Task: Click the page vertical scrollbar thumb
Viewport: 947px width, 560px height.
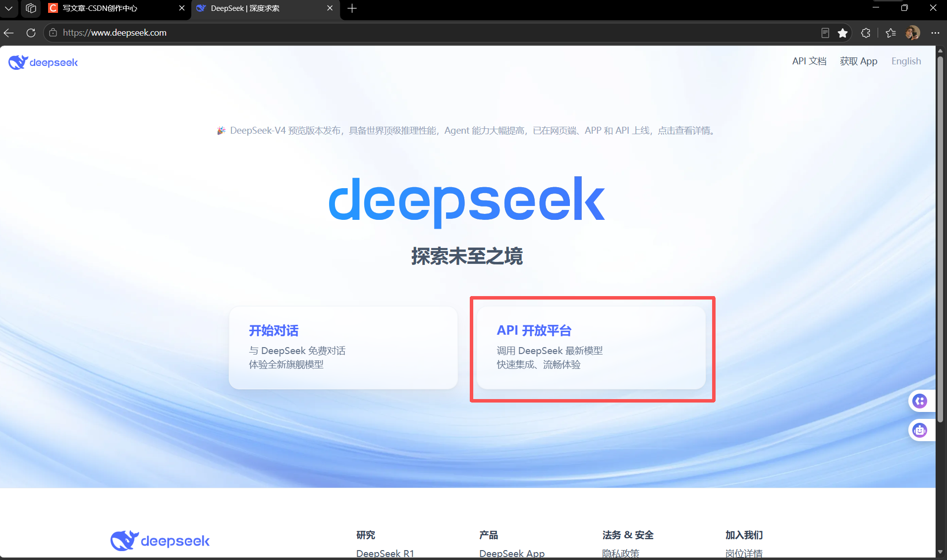Action: 940,240
